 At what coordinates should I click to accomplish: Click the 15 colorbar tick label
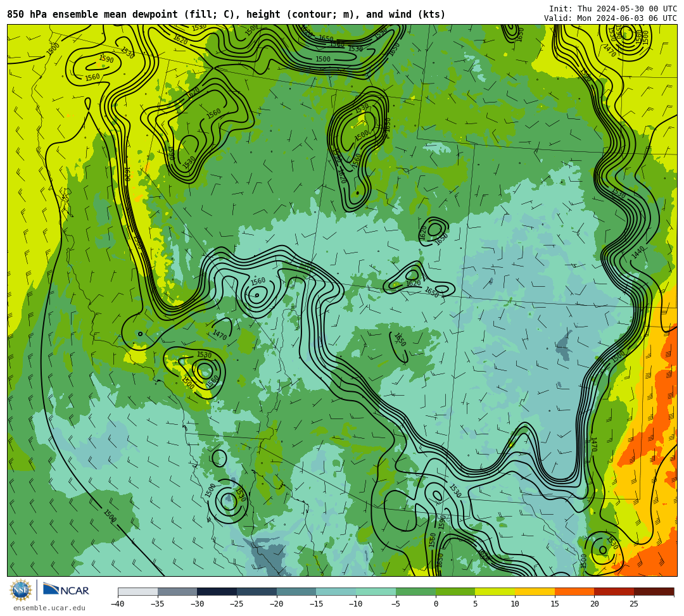(x=554, y=604)
